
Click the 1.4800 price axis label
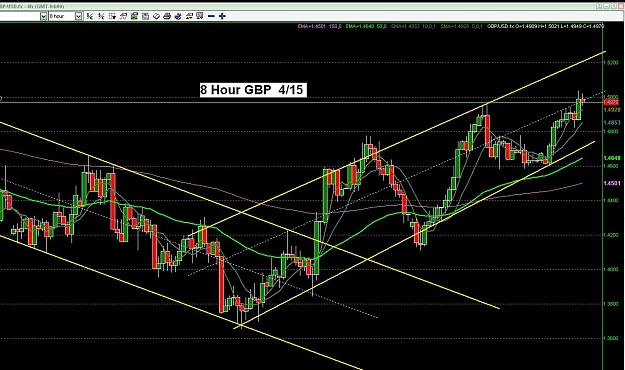coord(611,132)
